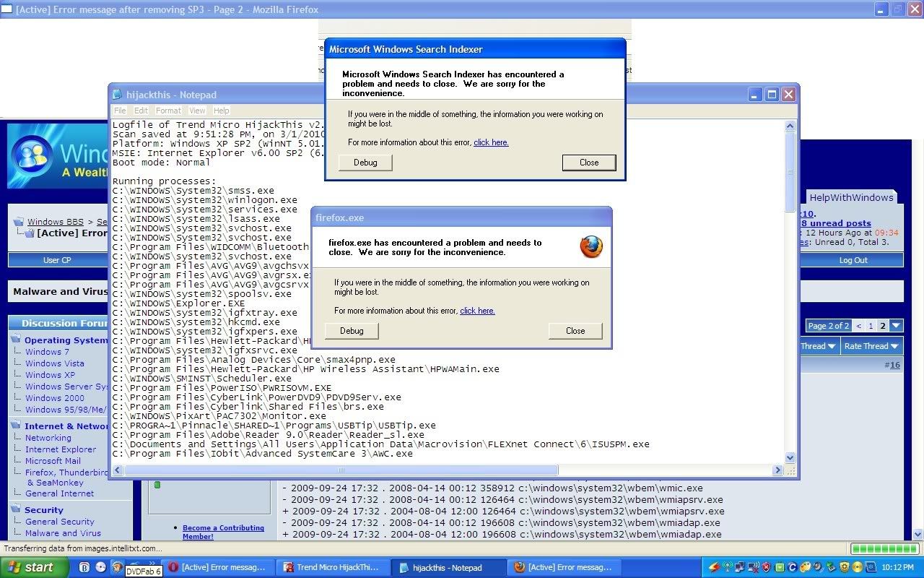This screenshot has height=578, width=924.
Task: Open Notepad View menu
Action: coord(197,111)
